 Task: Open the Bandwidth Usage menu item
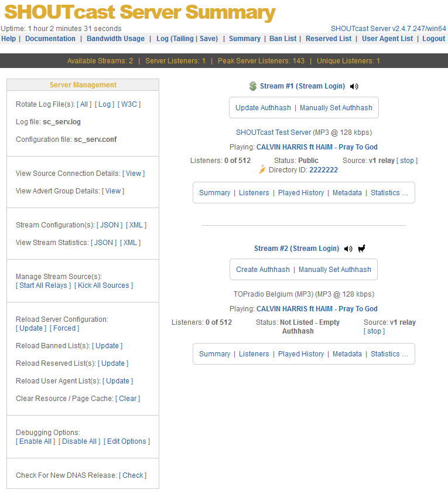click(115, 39)
